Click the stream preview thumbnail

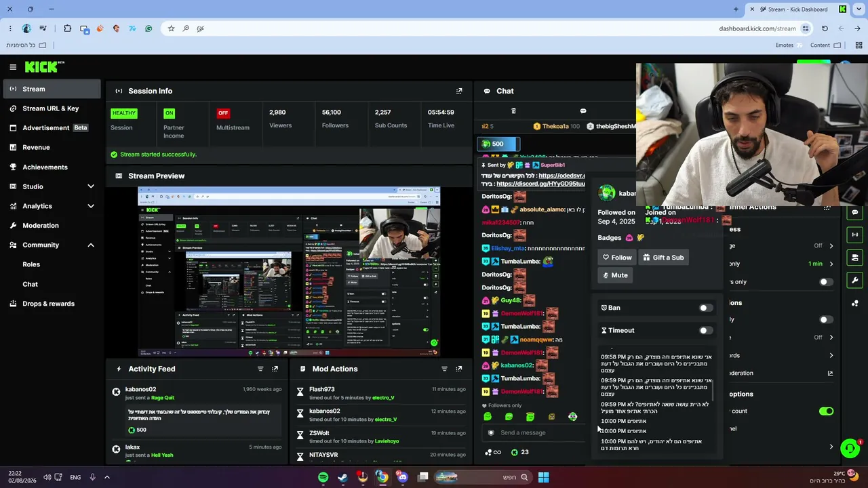pyautogui.click(x=289, y=272)
